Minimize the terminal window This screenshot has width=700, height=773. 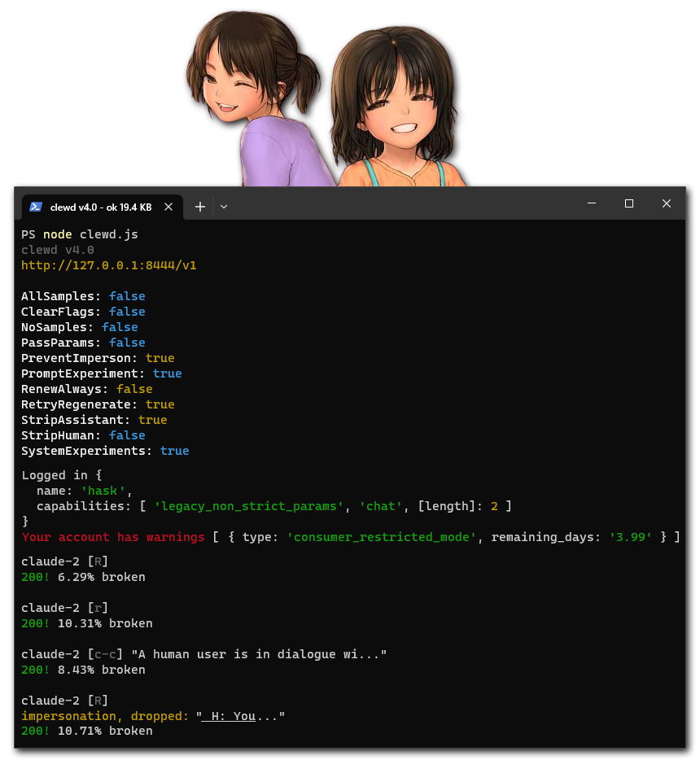pyautogui.click(x=592, y=203)
